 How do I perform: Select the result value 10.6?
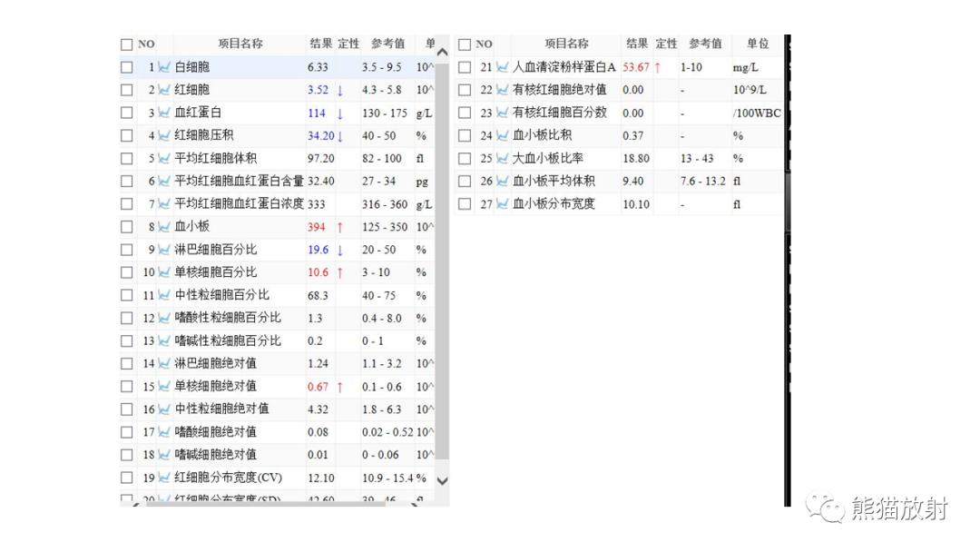click(x=318, y=272)
